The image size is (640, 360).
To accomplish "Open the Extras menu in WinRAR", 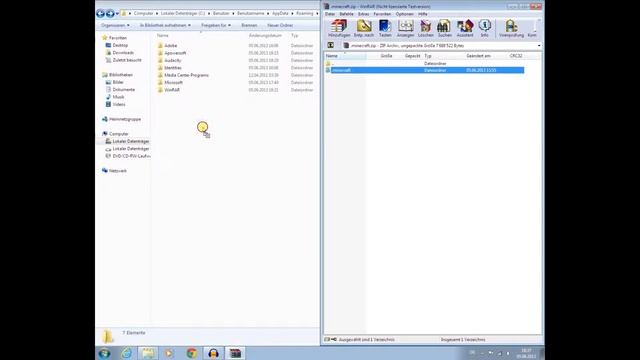I will pyautogui.click(x=363, y=14).
